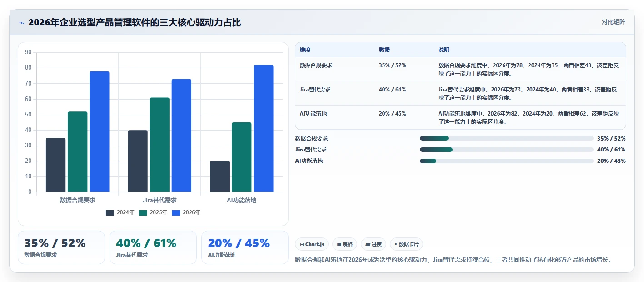Open the 20% / 45% data card

point(245,247)
